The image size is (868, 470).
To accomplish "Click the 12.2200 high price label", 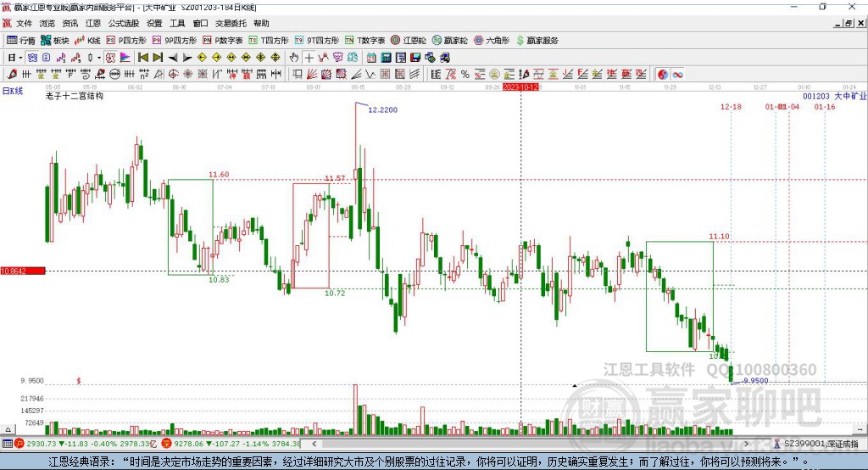I will [382, 109].
